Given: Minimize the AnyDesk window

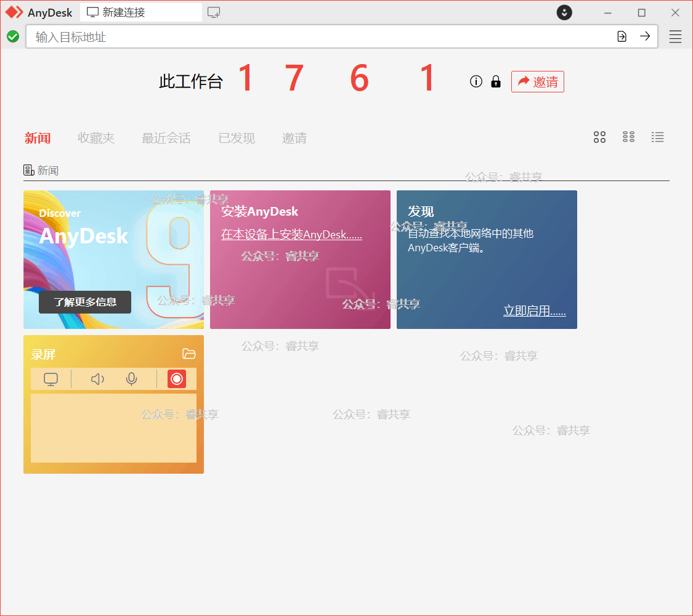Looking at the screenshot, I should coord(608,12).
